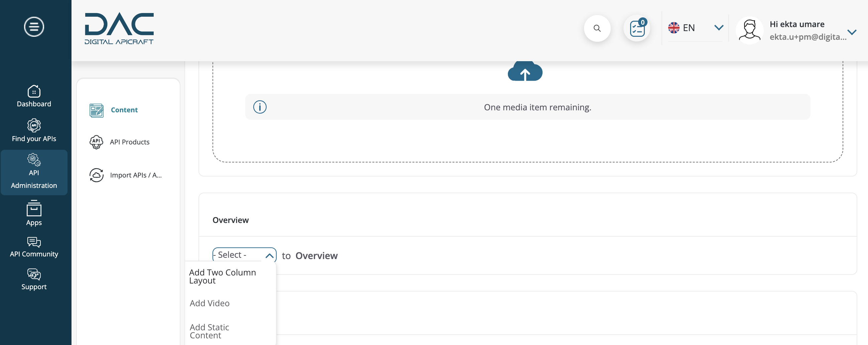Go to Dashboard label in sidebar
Image resolution: width=868 pixels, height=345 pixels.
(34, 104)
